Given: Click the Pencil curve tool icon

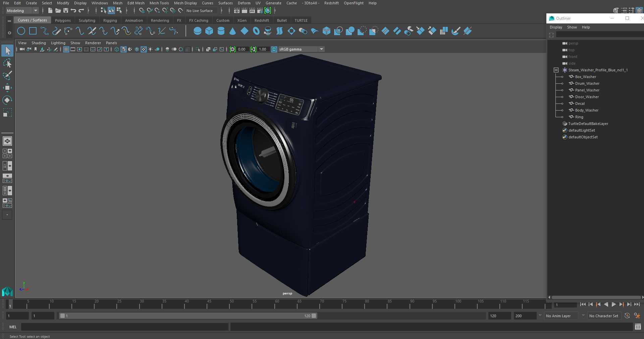Looking at the screenshot, I should click(x=56, y=31).
